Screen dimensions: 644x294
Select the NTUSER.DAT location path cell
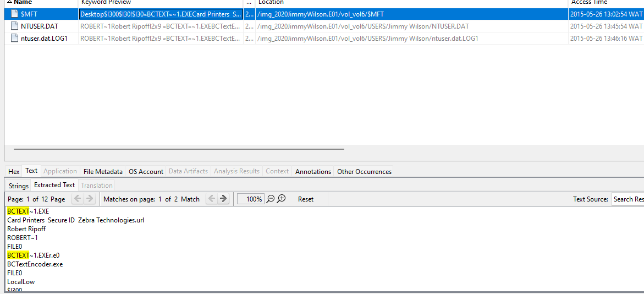[363, 26]
